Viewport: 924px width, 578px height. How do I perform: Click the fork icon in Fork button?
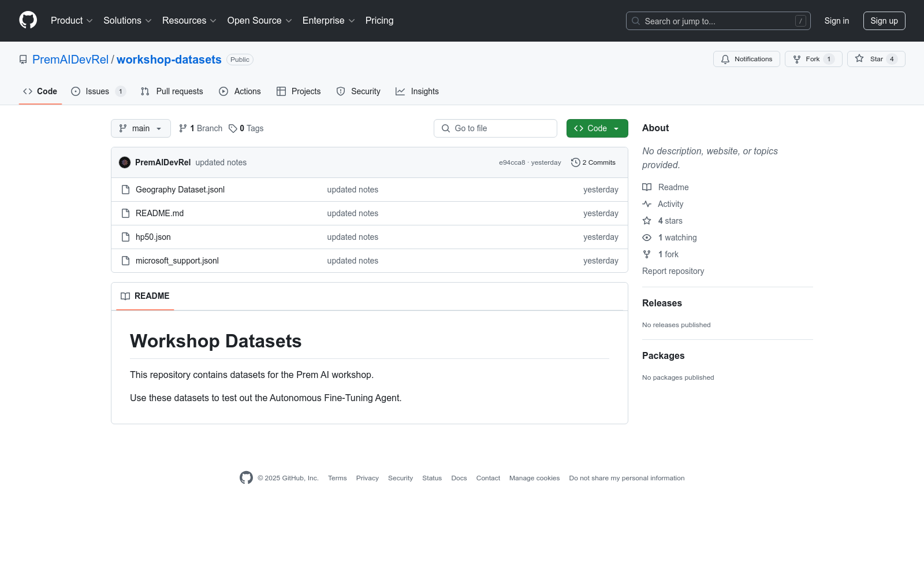[x=797, y=59]
